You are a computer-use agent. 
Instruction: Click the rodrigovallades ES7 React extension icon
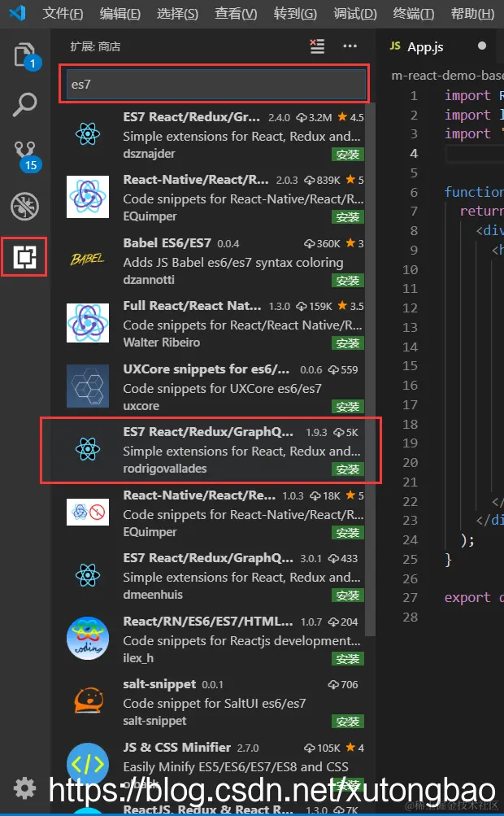pyautogui.click(x=87, y=448)
